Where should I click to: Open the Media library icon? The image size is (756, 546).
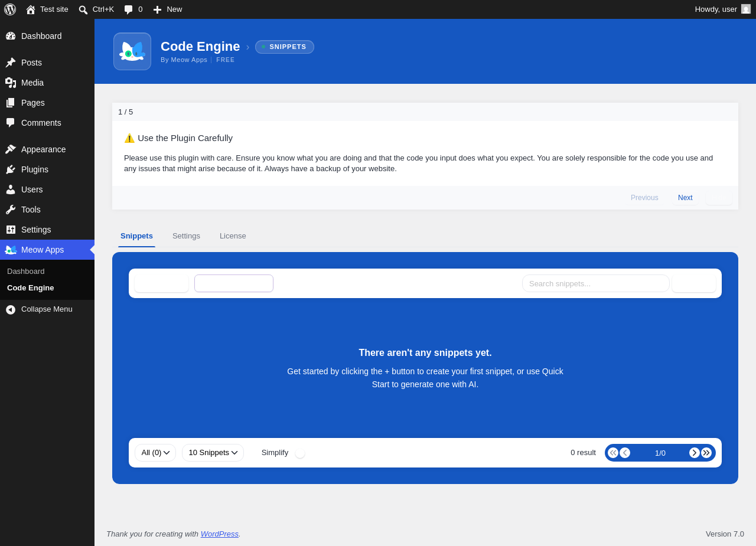tap(11, 83)
